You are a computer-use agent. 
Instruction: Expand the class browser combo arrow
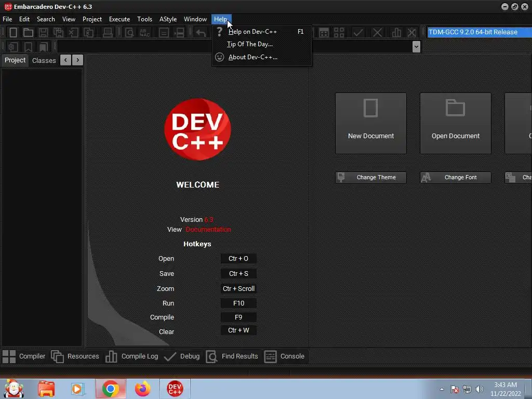tap(416, 47)
